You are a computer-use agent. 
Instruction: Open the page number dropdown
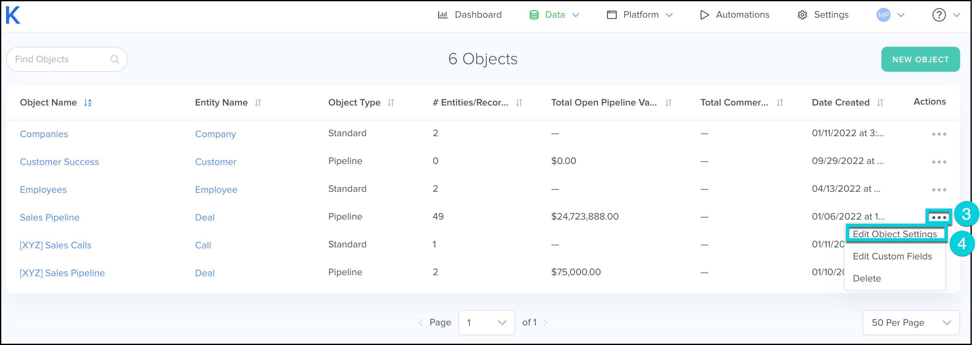point(486,323)
